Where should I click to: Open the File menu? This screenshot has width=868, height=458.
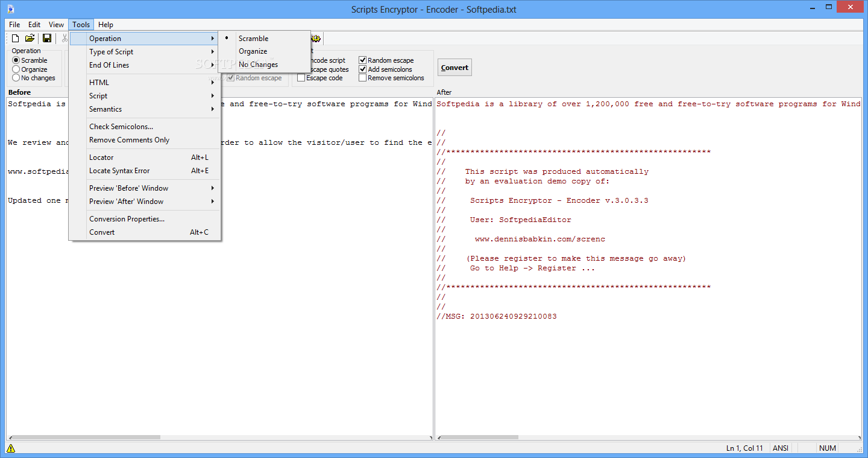(14, 25)
